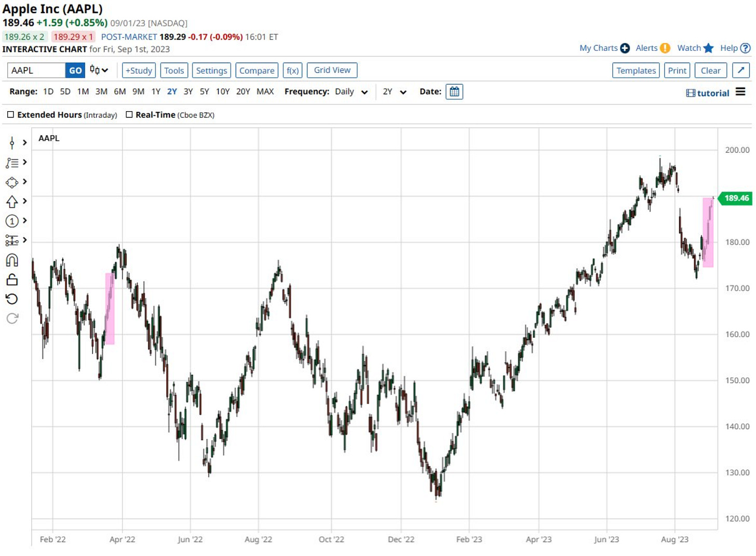This screenshot has height=556, width=756.
Task: Open the Help link text
Action: [729, 48]
